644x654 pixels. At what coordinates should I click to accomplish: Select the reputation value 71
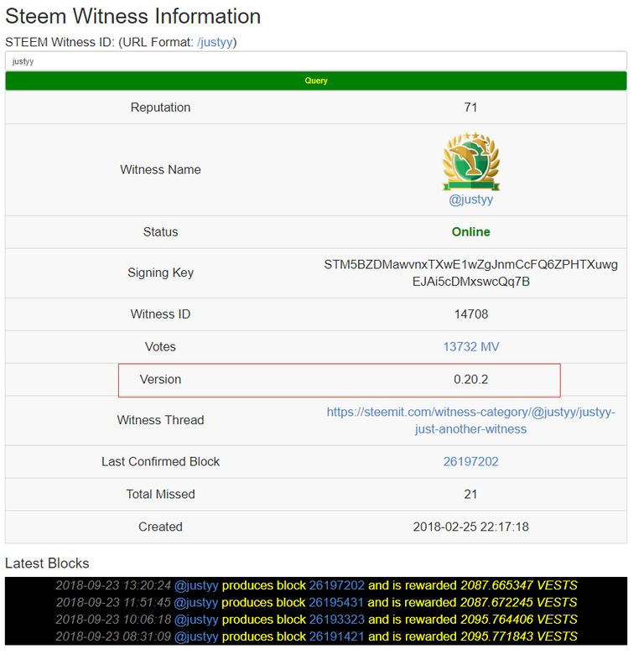click(471, 107)
